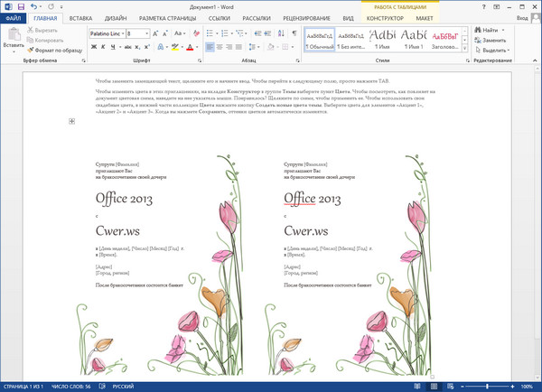Click the Заменить (Replace) button
Image resolution: width=542 pixels, height=392 pixels.
[x=494, y=41]
